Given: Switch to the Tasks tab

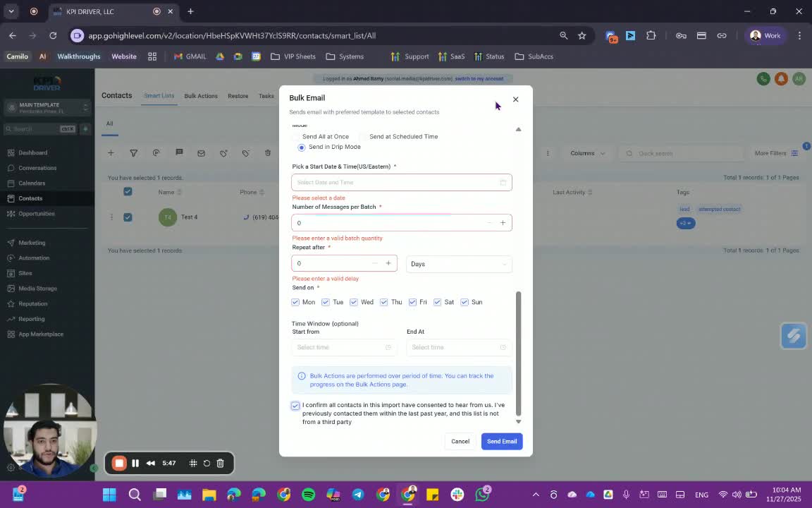Looking at the screenshot, I should (x=266, y=96).
